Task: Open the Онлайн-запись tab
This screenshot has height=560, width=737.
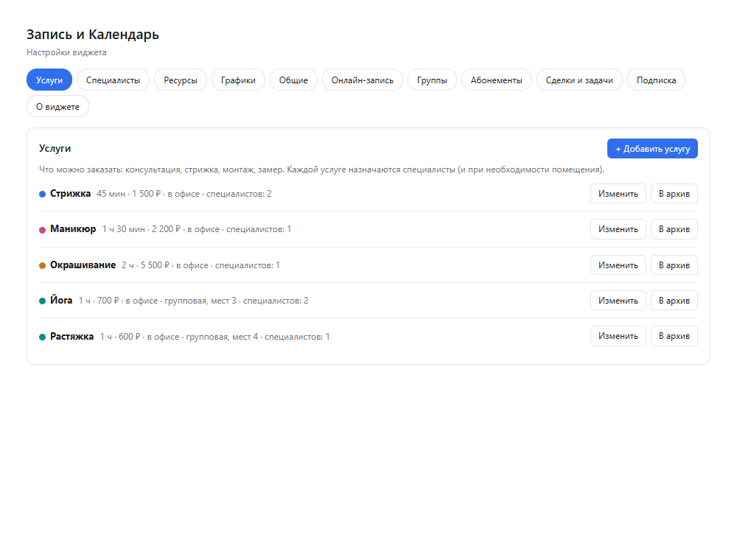Action: (363, 80)
